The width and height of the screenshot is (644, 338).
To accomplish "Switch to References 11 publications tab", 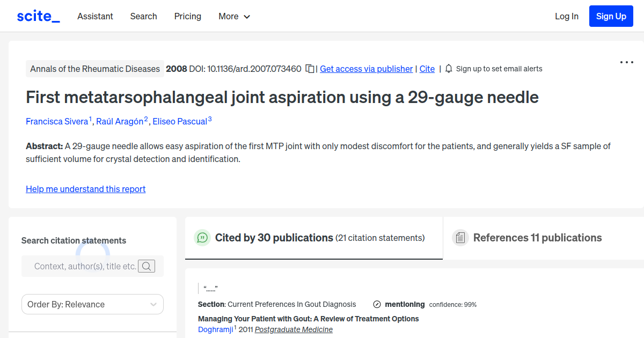I will click(x=537, y=238).
